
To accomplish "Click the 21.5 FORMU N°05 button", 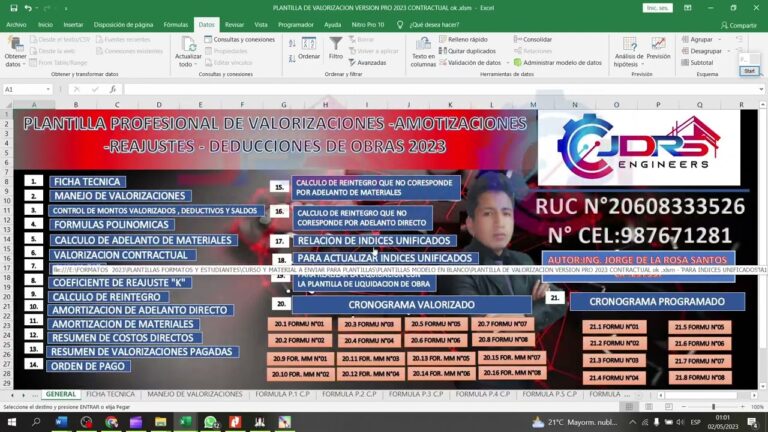I will (x=699, y=327).
